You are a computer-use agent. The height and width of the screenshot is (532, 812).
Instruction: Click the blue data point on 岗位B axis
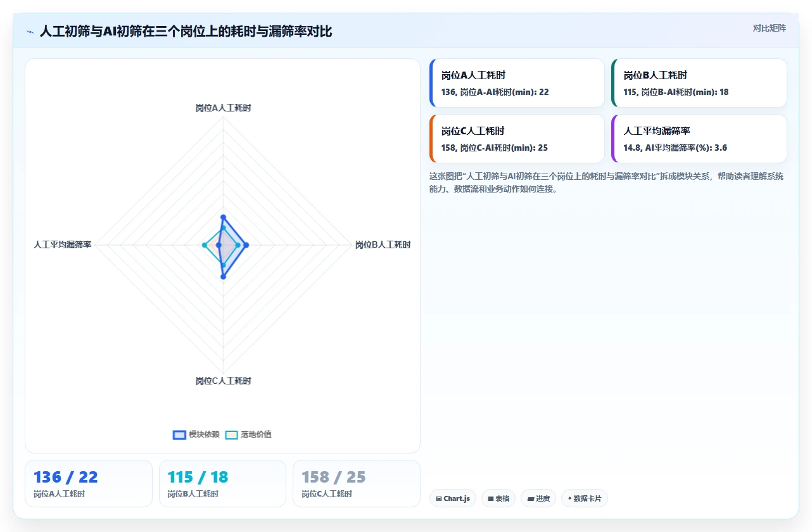tap(246, 245)
